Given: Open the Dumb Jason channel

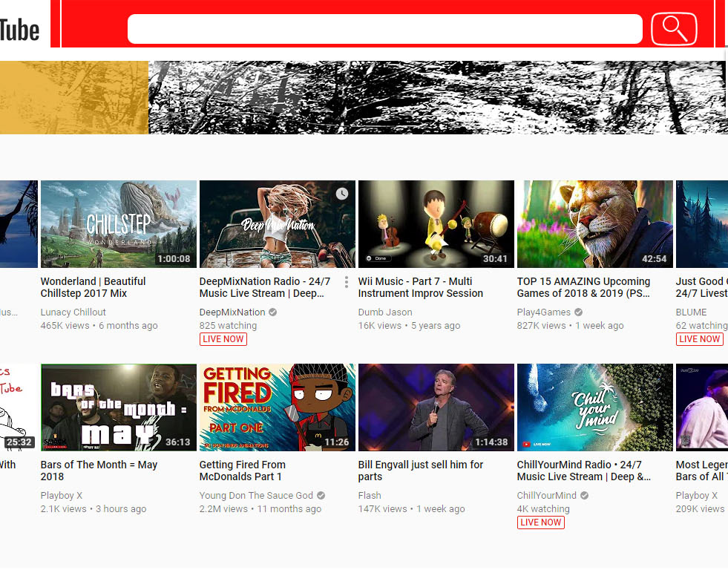Looking at the screenshot, I should point(385,312).
